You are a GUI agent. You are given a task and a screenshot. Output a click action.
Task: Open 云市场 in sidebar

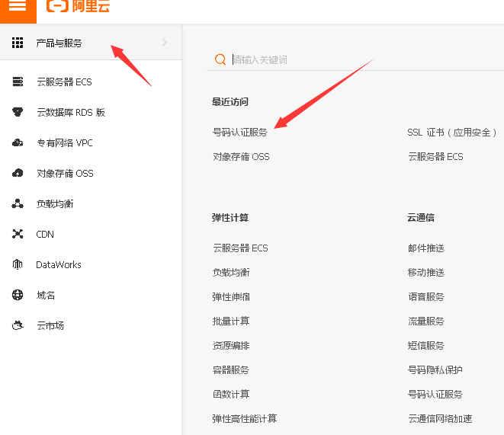tap(50, 326)
